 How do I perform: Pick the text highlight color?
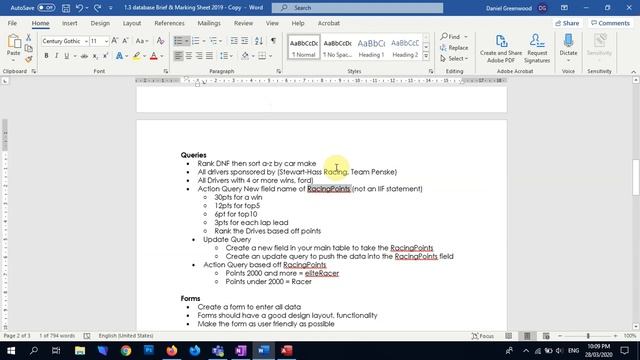136,56
